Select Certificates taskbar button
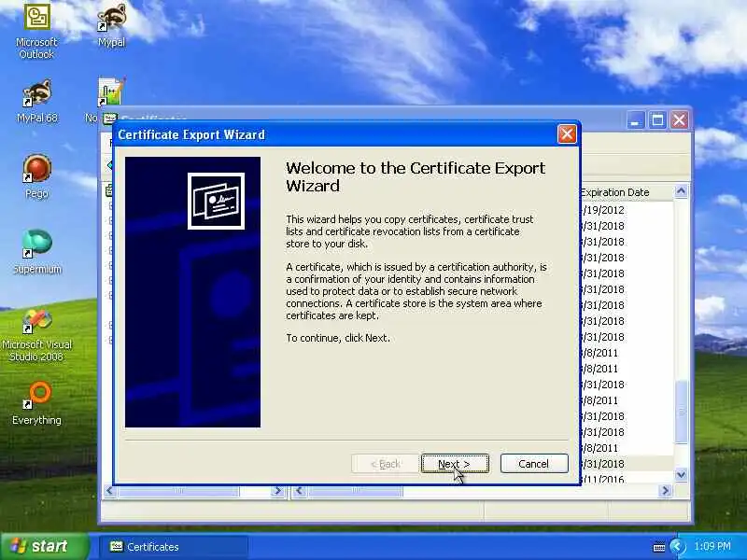 174,547
